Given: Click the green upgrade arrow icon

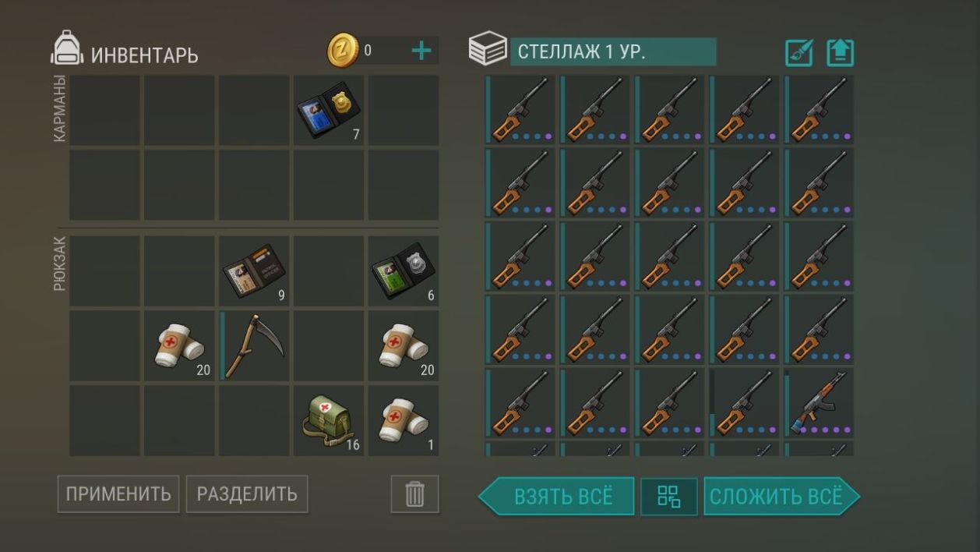Looking at the screenshot, I should pyautogui.click(x=840, y=52).
